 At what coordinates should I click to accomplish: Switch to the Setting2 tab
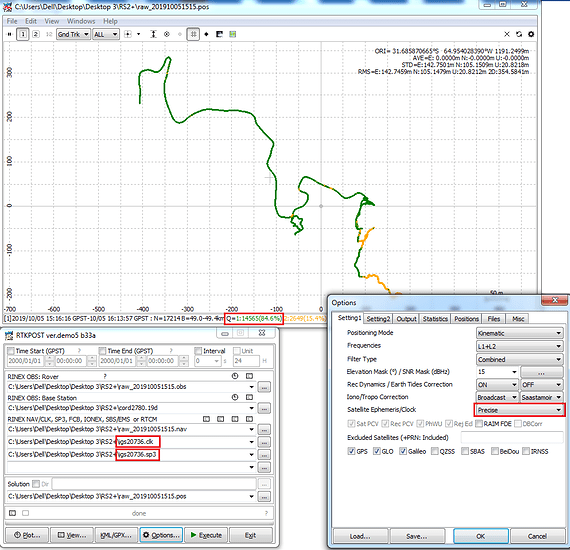378,319
